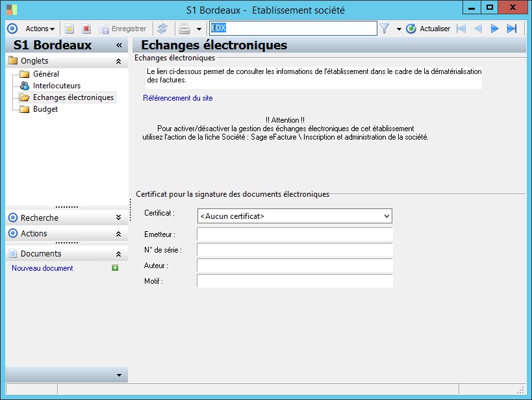Delete the record with red X icon
Screen dimensions: 532x400
click(x=86, y=29)
